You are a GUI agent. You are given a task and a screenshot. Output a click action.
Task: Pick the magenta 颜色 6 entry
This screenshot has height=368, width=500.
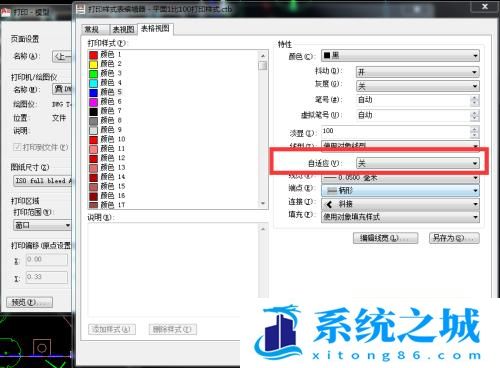106,101
